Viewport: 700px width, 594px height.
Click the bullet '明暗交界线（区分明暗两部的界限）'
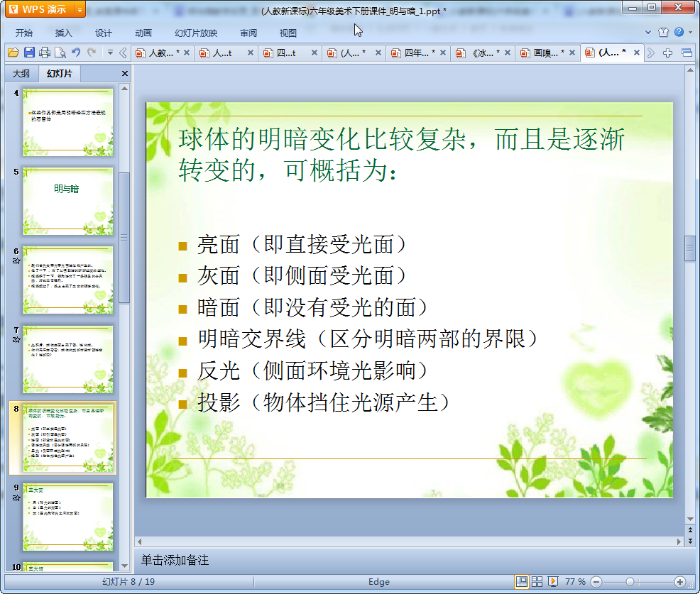click(368, 339)
